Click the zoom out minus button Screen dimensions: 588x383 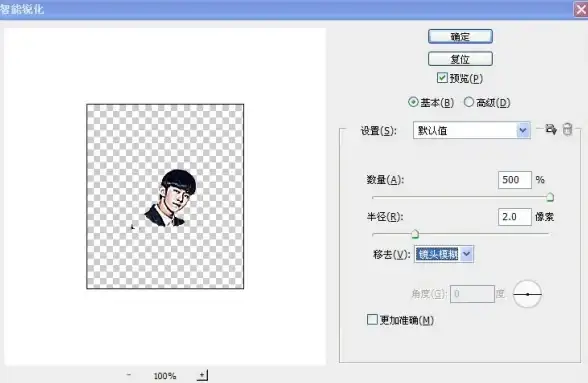[x=129, y=375]
